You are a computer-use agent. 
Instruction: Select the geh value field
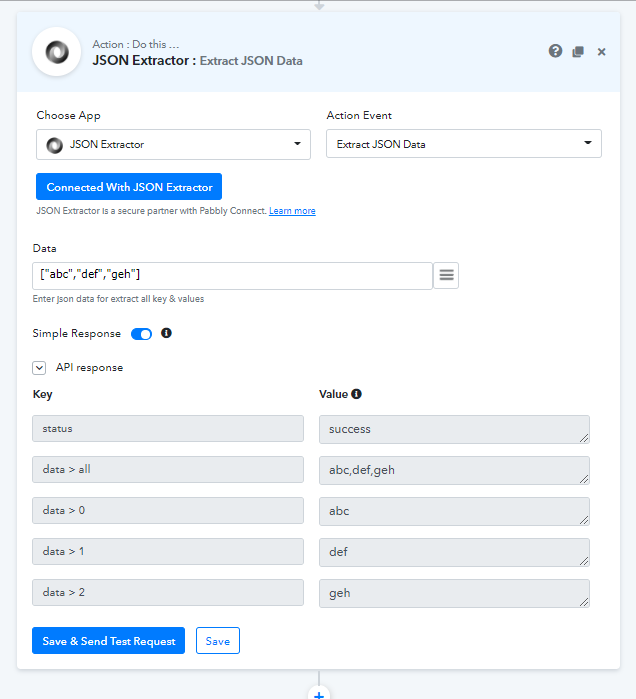[454, 593]
